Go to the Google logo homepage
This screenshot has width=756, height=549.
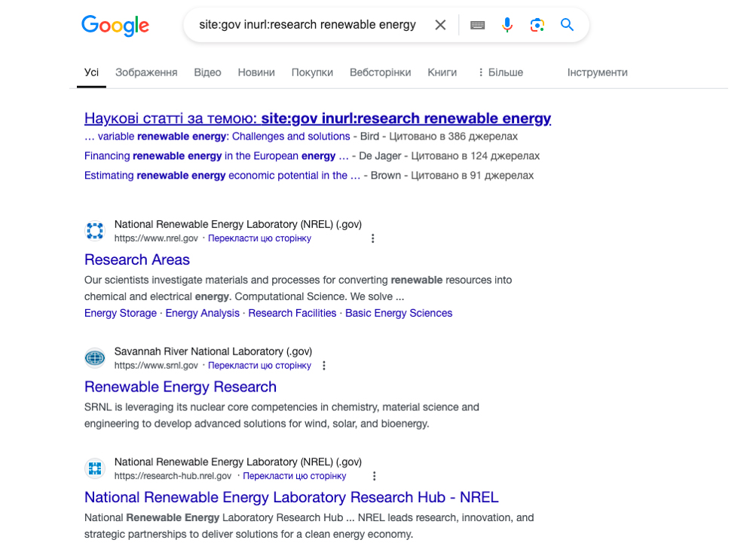[x=115, y=25]
